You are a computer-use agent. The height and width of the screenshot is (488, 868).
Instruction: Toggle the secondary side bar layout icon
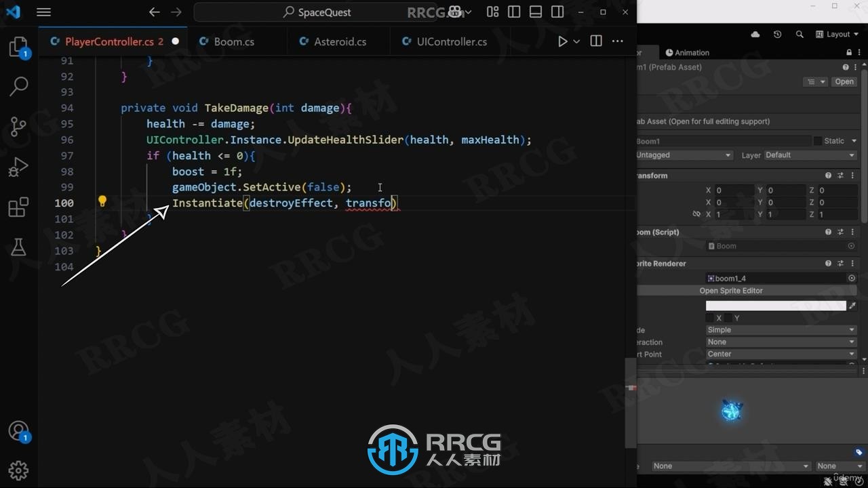(557, 12)
